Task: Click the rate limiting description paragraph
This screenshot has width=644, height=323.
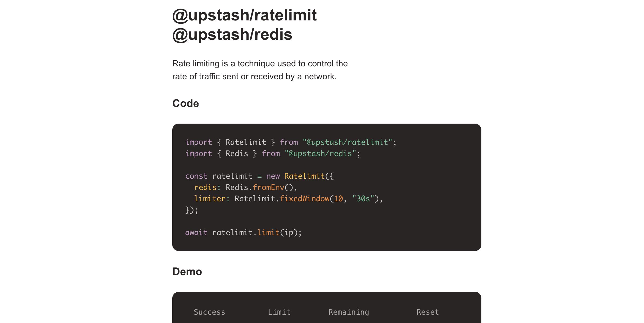Action: click(260, 70)
